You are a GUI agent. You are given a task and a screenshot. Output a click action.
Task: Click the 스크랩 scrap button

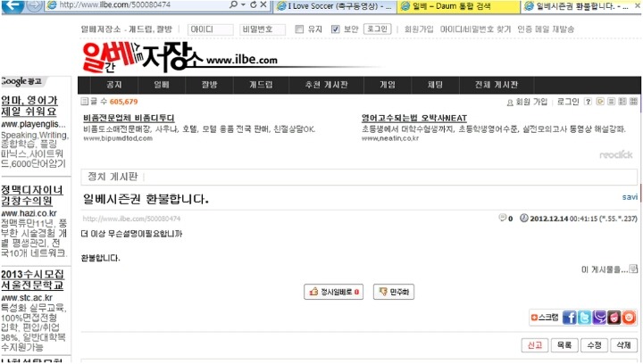pos(545,318)
